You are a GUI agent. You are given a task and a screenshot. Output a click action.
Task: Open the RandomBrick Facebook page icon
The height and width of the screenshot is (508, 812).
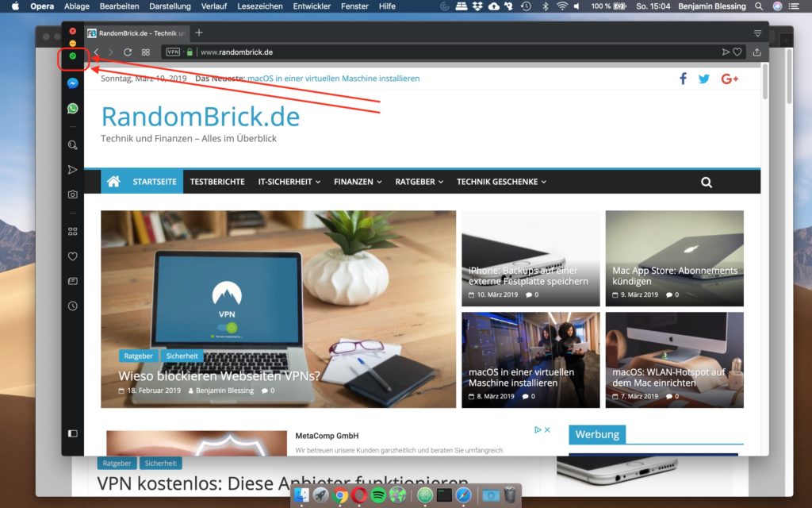tap(683, 79)
